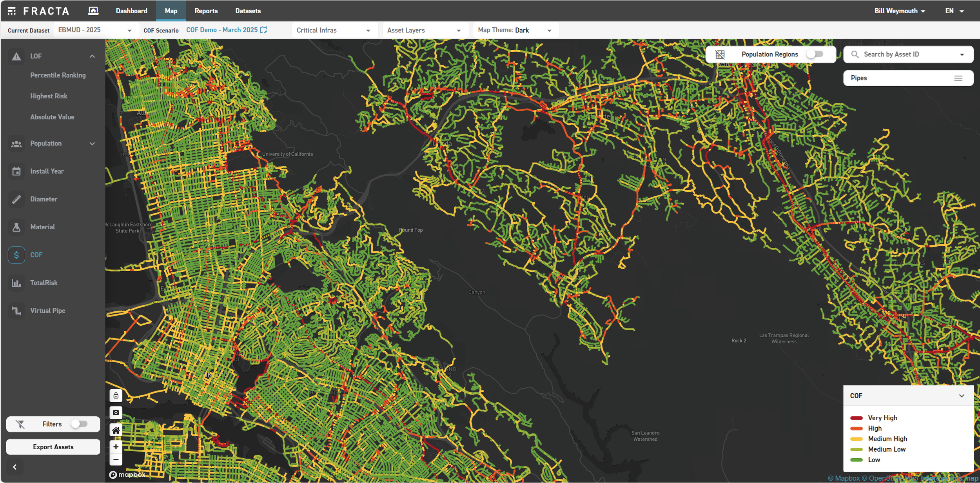The width and height of the screenshot is (980, 483).
Task: Open the Datasets tab
Action: [248, 11]
